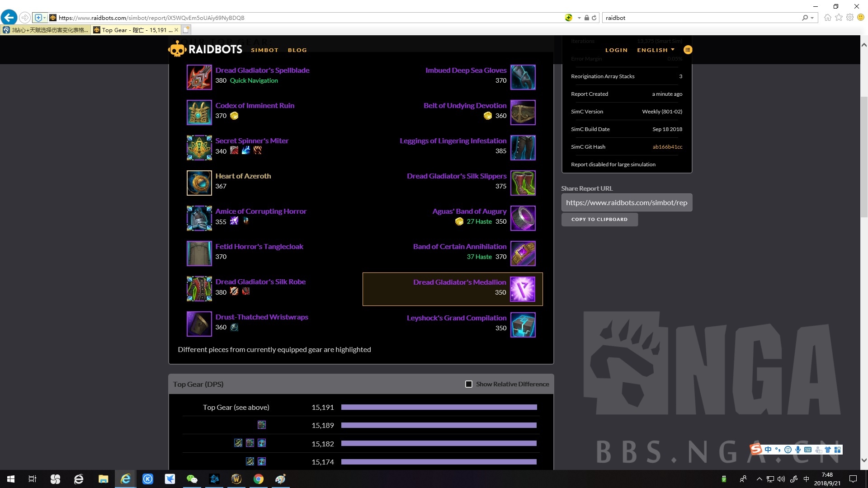Open the SIMBOT menu item
Screen dimensions: 868x488
(x=264, y=50)
